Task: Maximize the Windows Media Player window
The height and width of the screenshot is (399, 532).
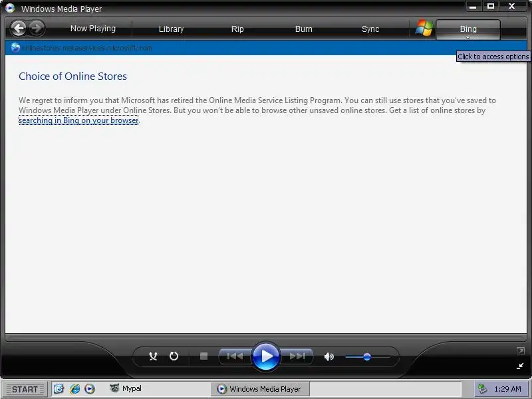Action: [491, 6]
